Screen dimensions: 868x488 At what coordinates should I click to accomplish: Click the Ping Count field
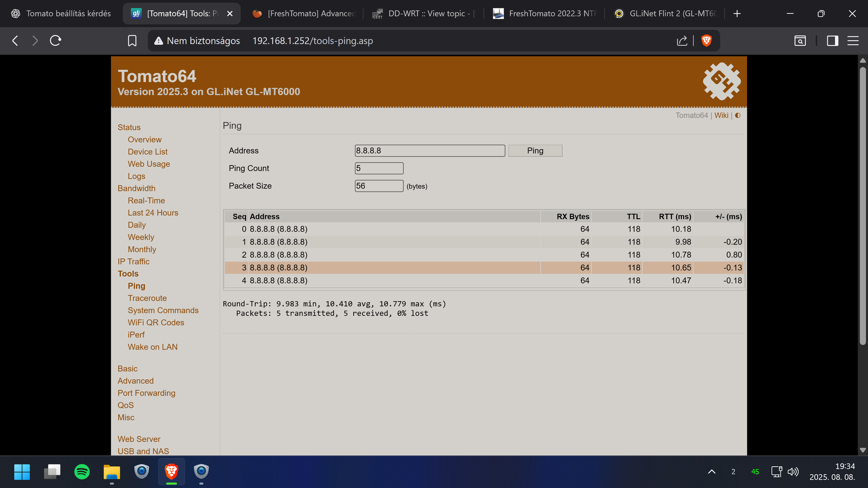tap(379, 168)
